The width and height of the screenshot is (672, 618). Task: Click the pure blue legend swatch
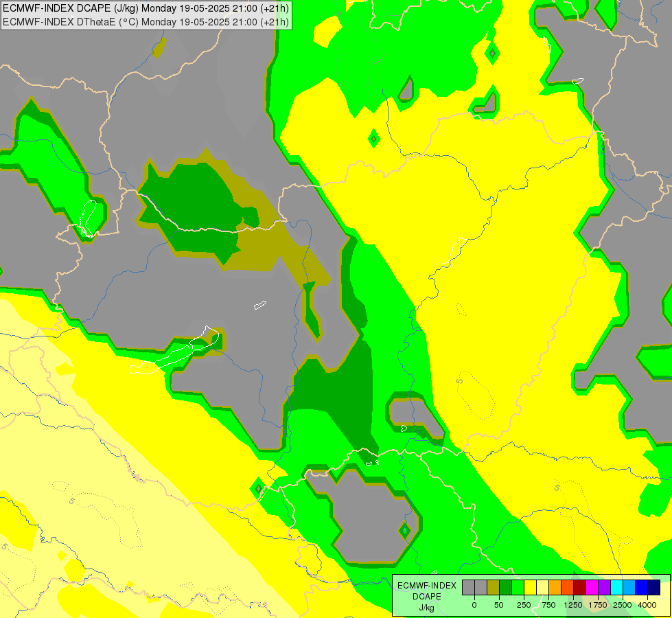click(642, 587)
